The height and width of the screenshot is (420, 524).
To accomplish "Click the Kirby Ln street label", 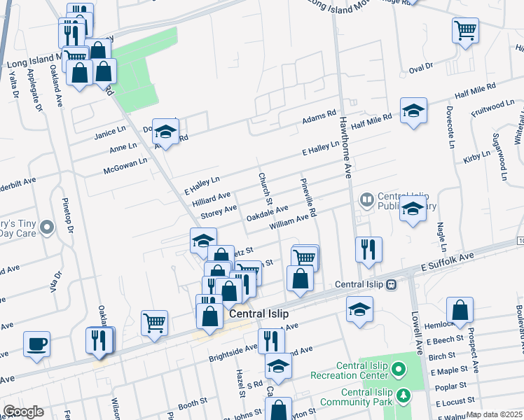I will tap(476, 157).
